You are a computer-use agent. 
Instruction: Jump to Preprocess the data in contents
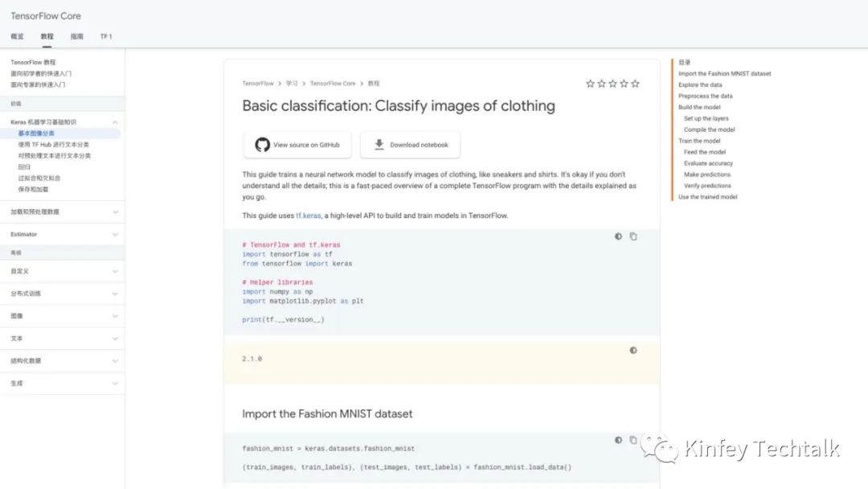click(706, 96)
